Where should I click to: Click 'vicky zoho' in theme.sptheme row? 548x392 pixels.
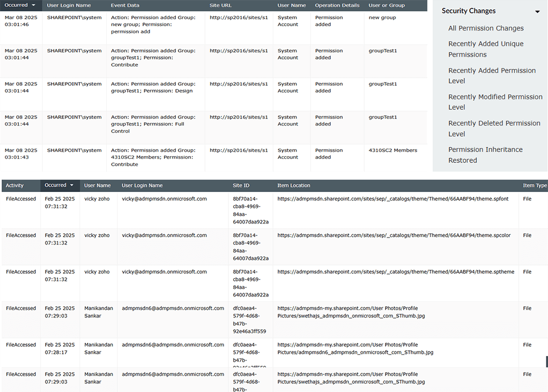(x=97, y=272)
